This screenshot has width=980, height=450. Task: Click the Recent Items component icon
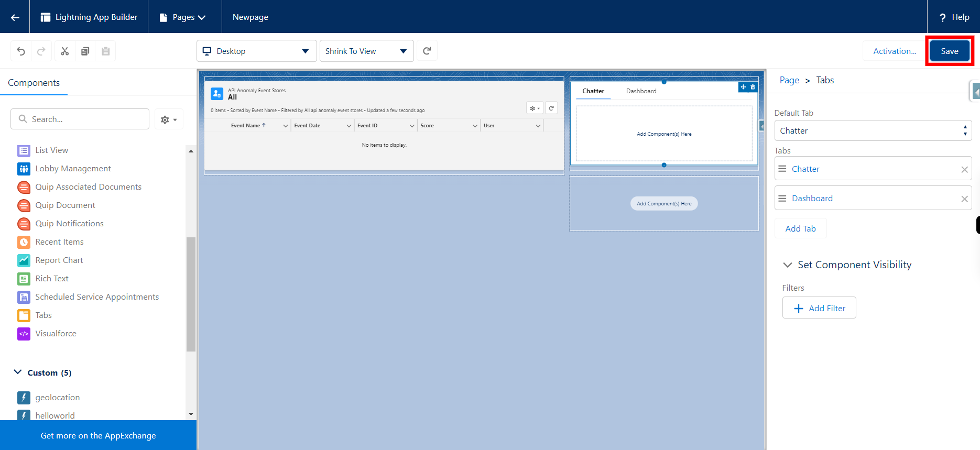click(x=24, y=242)
